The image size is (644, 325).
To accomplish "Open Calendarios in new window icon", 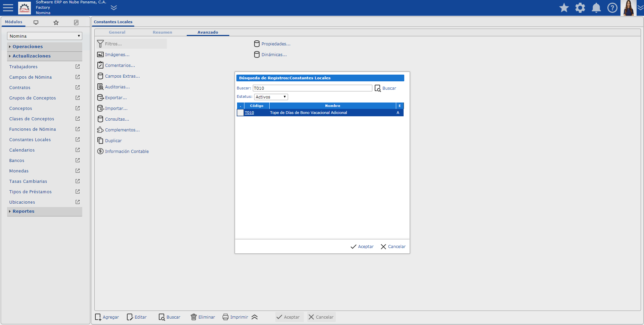I will click(x=78, y=150).
